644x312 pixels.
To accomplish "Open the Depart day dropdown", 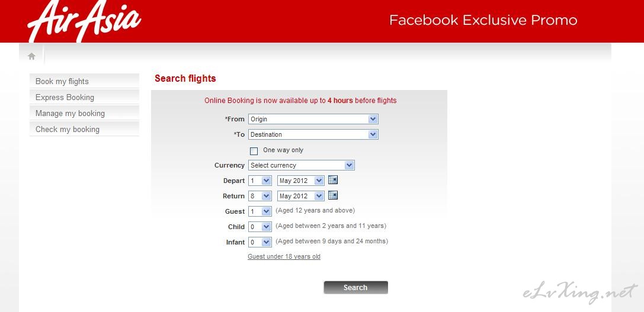I will point(259,181).
